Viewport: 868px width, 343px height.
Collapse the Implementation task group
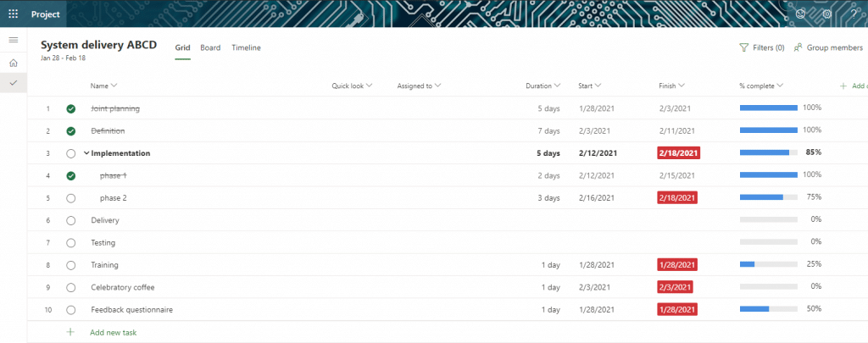pyautogui.click(x=86, y=153)
